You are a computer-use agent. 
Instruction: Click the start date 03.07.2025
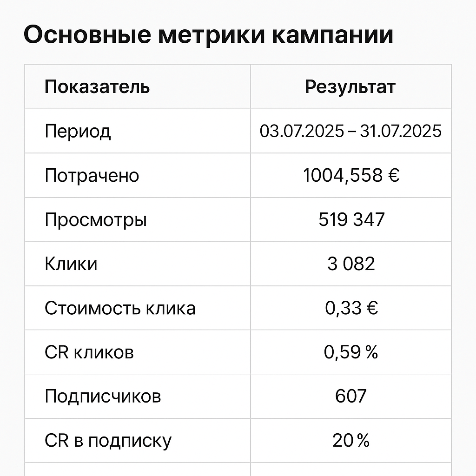(301, 131)
